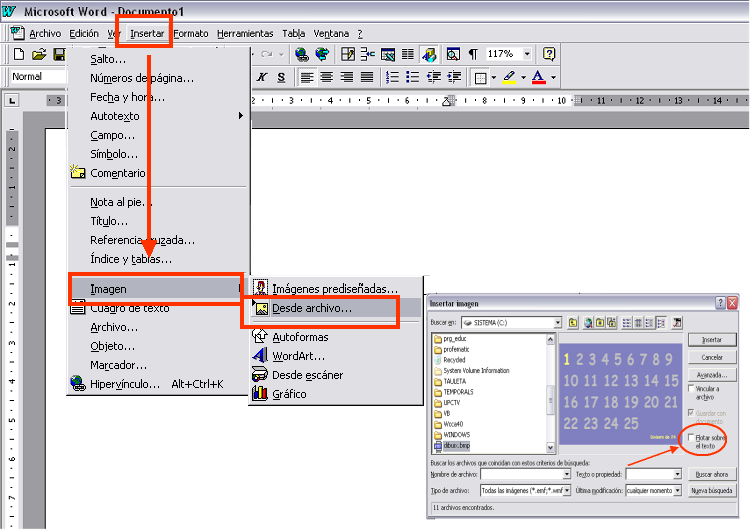Open the Web toolbar icon
The image size is (750, 530).
point(322,54)
